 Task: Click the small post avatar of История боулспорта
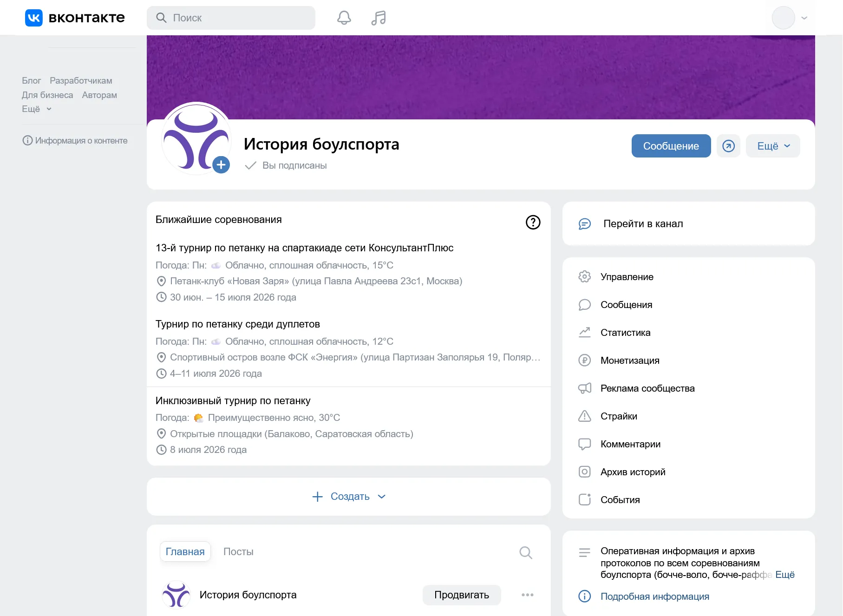click(176, 595)
